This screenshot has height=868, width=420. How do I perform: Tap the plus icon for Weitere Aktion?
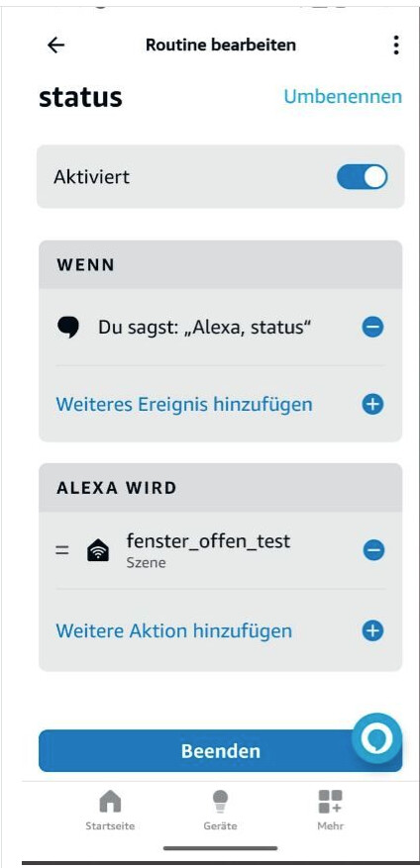[x=372, y=630]
